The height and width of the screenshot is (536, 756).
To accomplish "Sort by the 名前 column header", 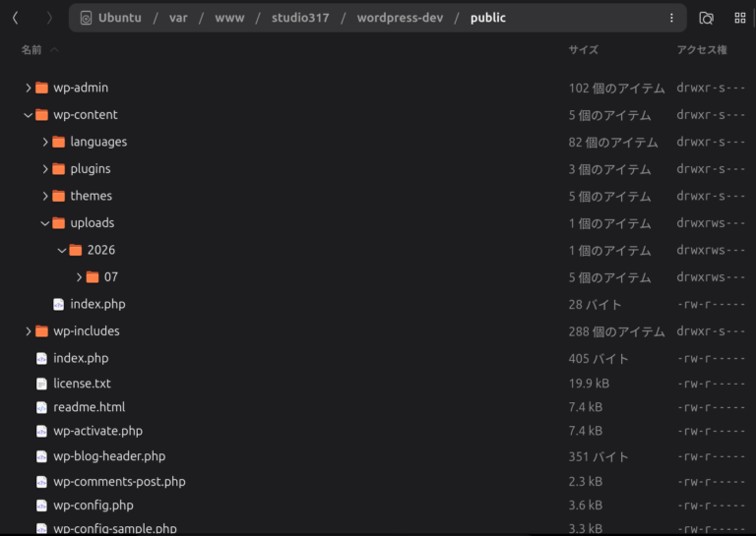I will [31, 49].
